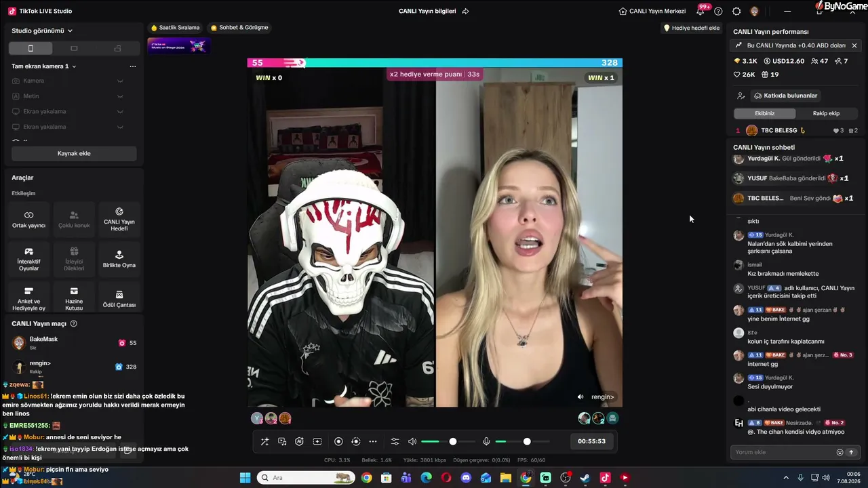Image resolution: width=868 pixels, height=488 pixels.
Task: Open the Sohbet & Görüşme chip
Action: tap(239, 28)
